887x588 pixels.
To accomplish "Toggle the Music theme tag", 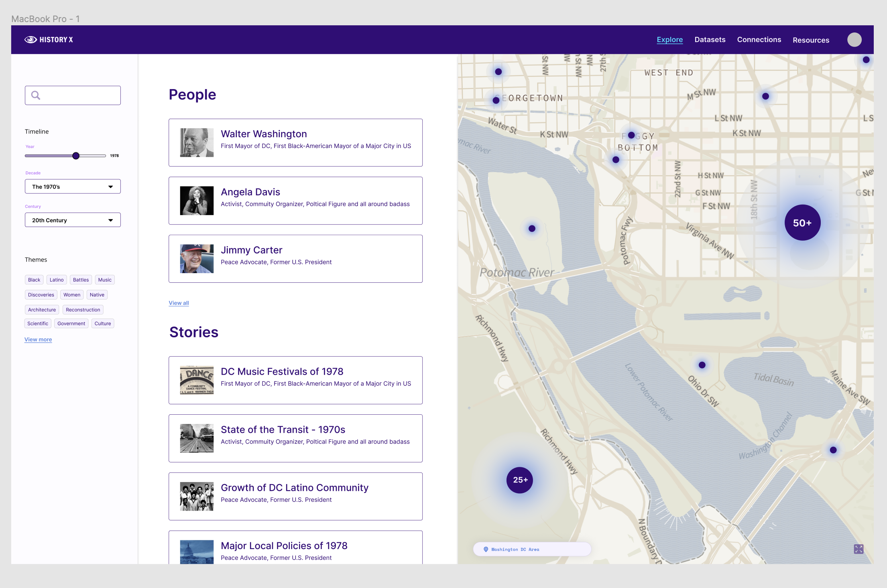I will point(105,280).
